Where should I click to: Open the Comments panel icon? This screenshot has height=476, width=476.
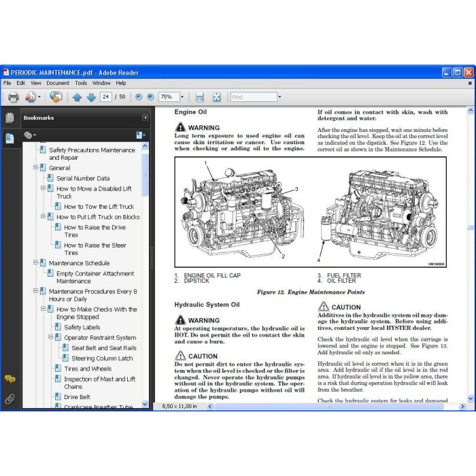click(10, 379)
